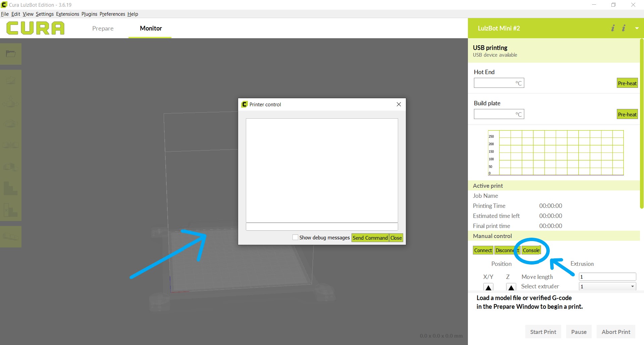
Task: Click the Send Command button
Action: coord(370,238)
